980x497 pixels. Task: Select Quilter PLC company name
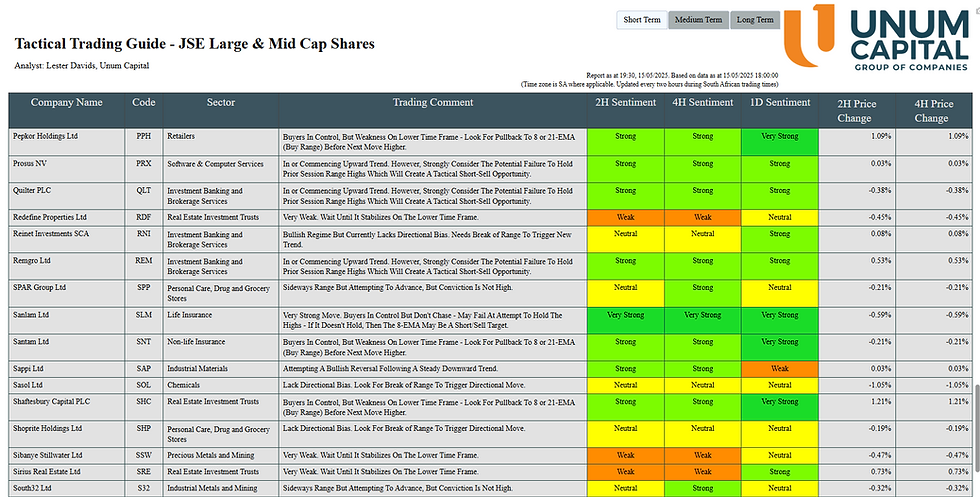click(32, 191)
